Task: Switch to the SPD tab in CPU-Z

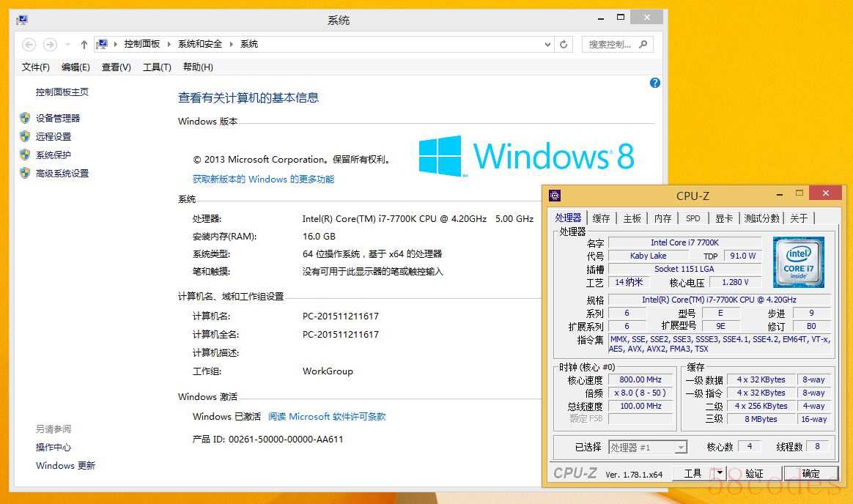Action: [693, 218]
